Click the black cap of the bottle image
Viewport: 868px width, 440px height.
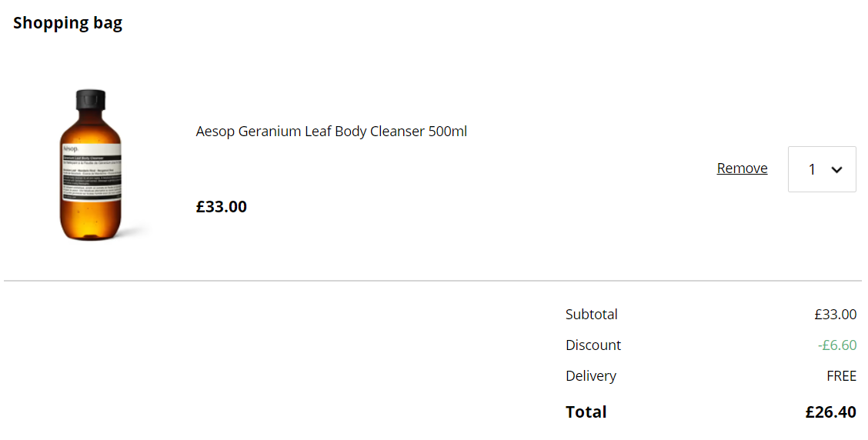91,99
